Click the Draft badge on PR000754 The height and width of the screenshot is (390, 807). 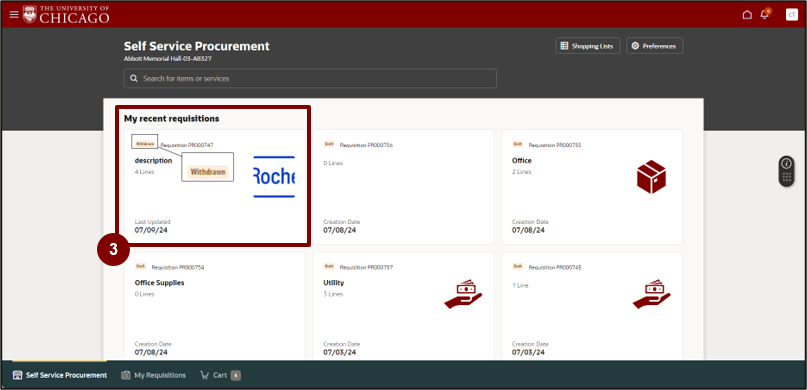(x=141, y=267)
